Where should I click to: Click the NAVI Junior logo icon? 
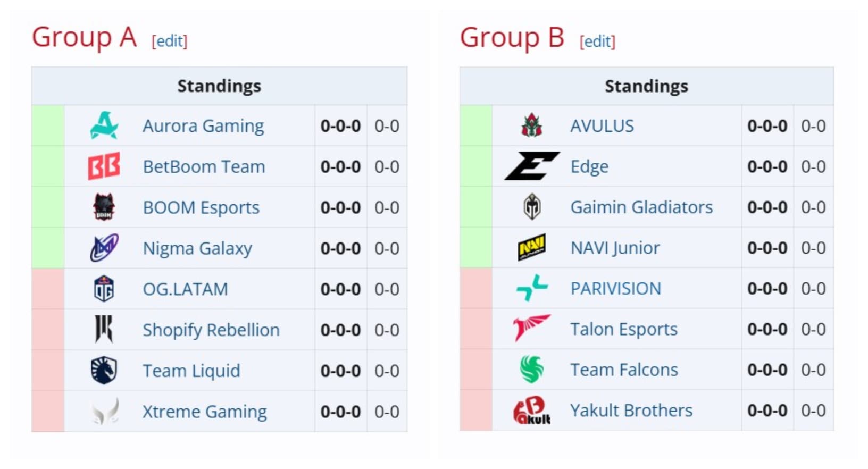point(531,248)
